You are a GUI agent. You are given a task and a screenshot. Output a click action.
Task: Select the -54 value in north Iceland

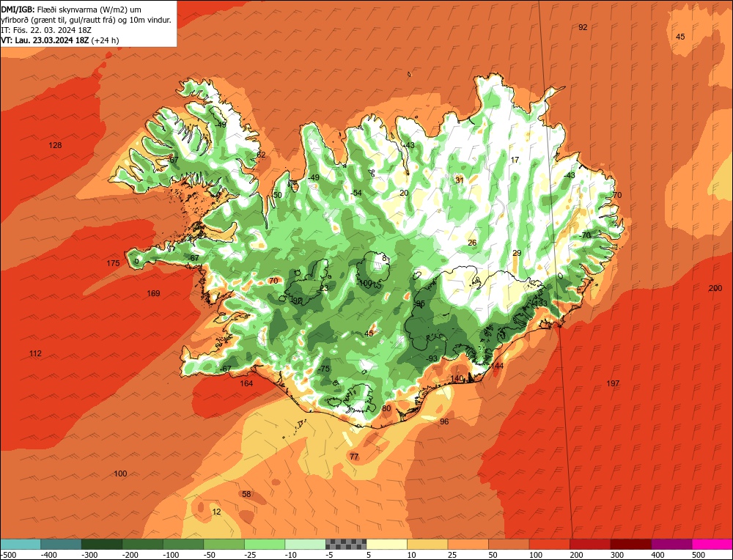(x=356, y=193)
